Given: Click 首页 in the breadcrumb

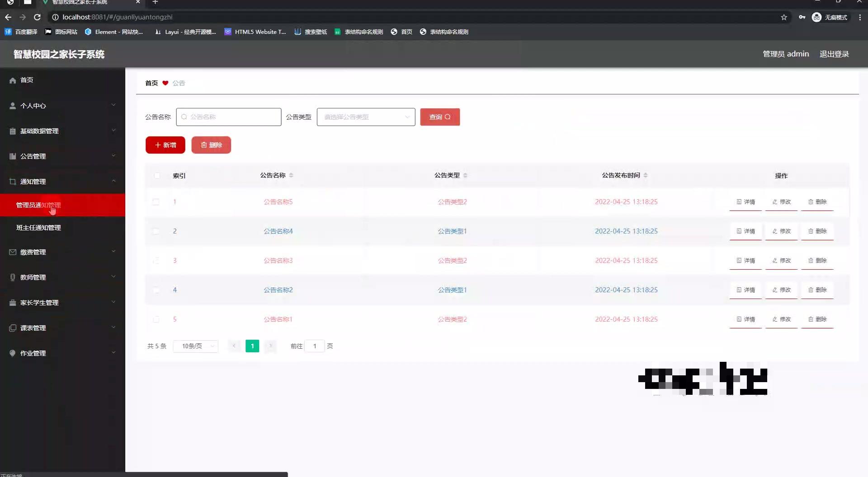Looking at the screenshot, I should pyautogui.click(x=151, y=83).
